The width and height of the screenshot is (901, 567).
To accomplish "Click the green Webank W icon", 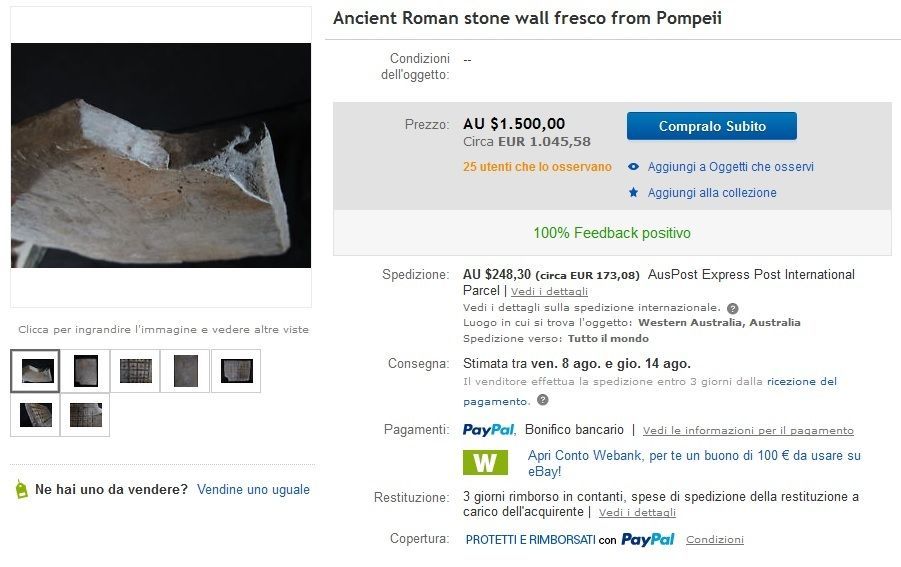I will click(485, 462).
